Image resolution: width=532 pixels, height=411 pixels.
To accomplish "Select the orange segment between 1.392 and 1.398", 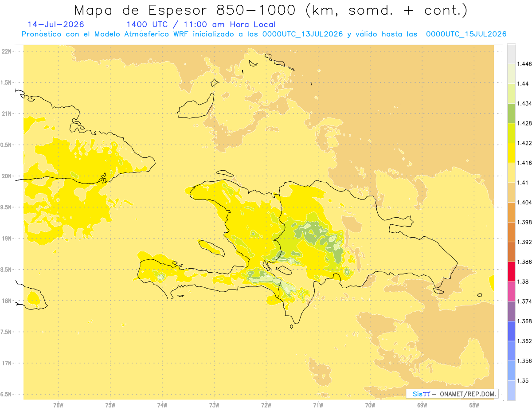I will point(511,232).
